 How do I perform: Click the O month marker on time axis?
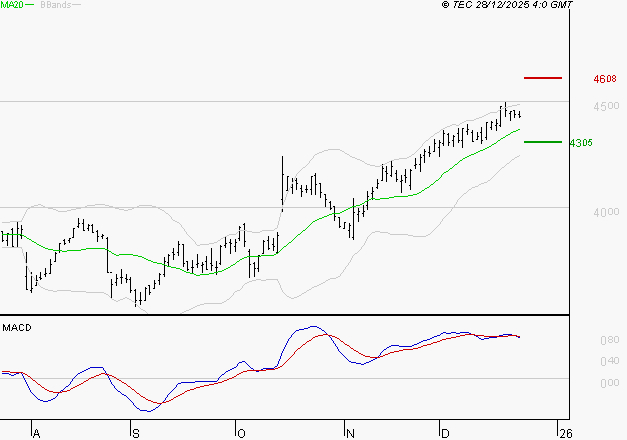(x=241, y=434)
